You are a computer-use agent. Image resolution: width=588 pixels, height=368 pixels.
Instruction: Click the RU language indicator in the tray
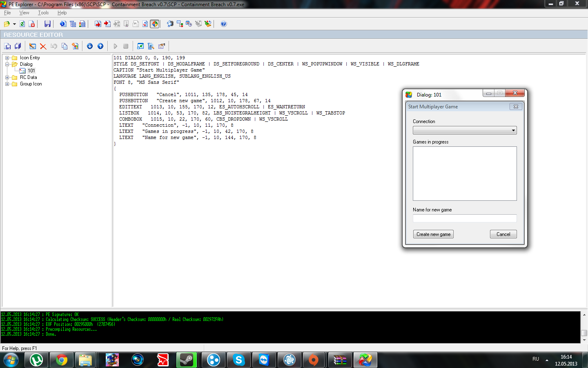[x=536, y=359]
